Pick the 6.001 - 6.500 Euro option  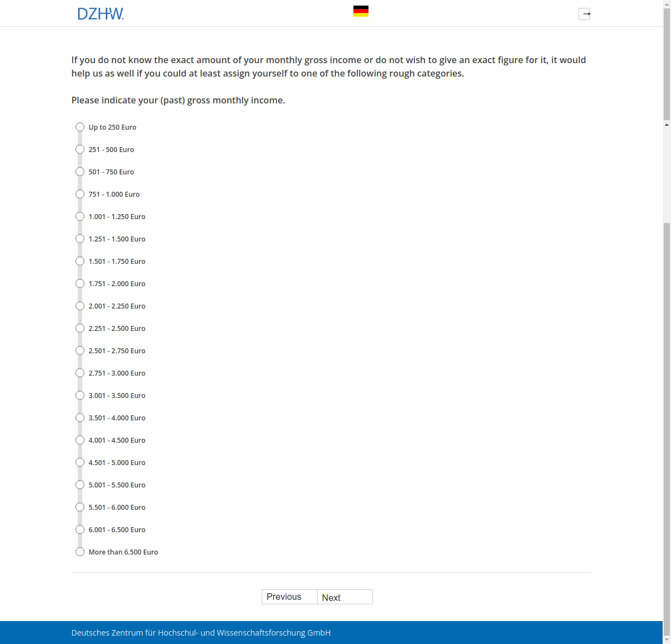pos(80,530)
